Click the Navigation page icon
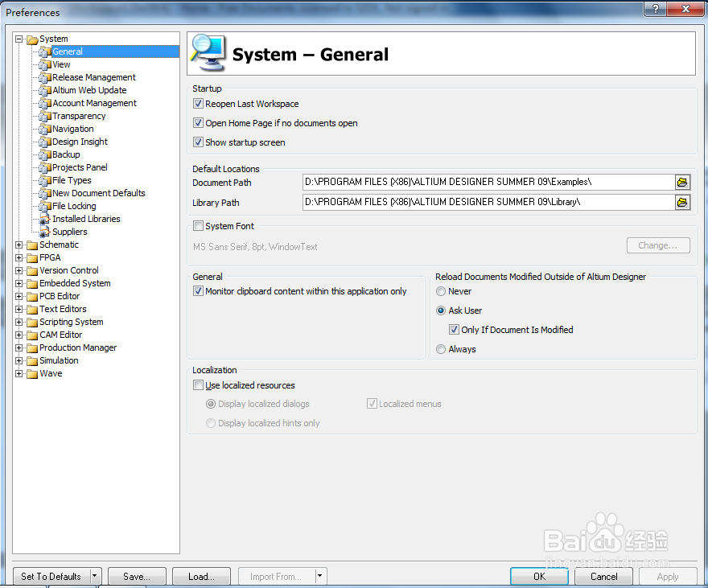This screenshot has height=588, width=708. (45, 130)
